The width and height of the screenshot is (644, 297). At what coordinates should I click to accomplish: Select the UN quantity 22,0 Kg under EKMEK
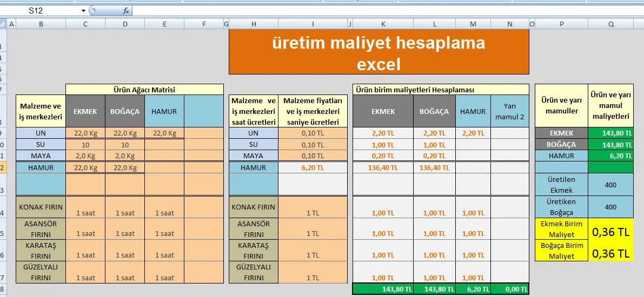tap(85, 133)
